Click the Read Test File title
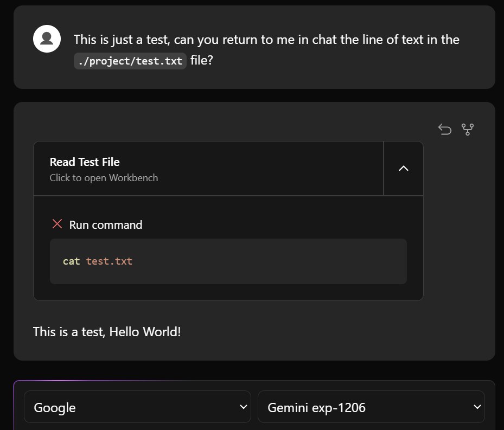 click(x=85, y=162)
